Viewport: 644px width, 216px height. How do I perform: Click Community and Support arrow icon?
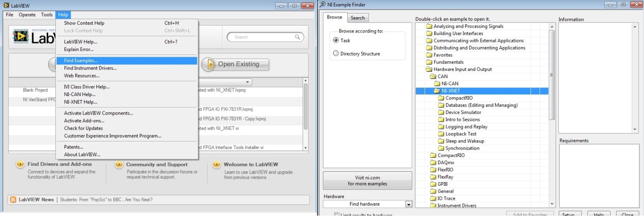(x=119, y=165)
